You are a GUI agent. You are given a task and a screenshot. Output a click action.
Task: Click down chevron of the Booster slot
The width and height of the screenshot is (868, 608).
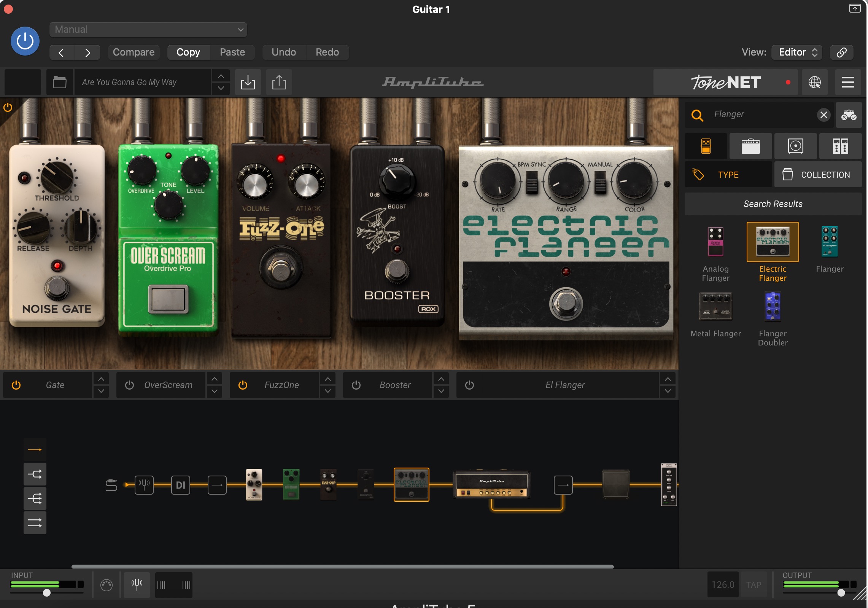pos(441,391)
